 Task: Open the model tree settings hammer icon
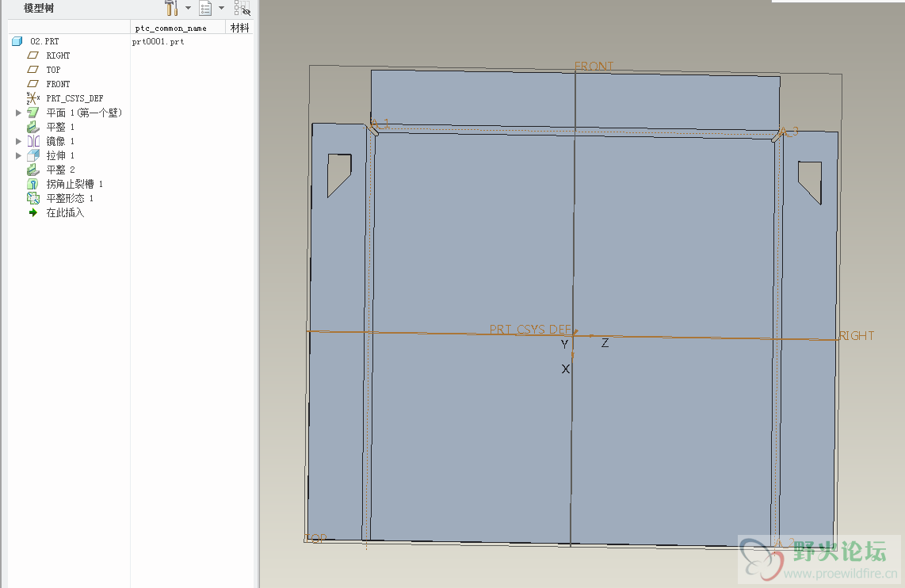171,7
